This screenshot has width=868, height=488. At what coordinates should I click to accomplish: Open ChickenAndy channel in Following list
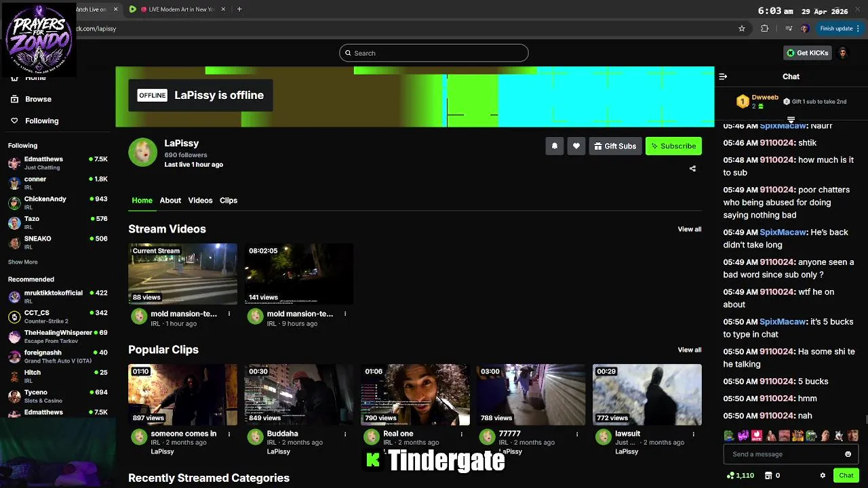pyautogui.click(x=58, y=203)
